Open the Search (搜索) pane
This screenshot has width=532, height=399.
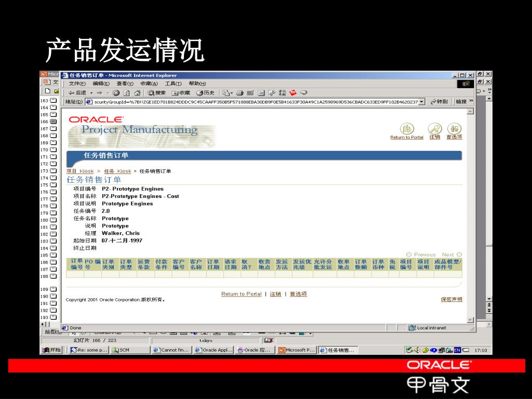[x=156, y=92]
